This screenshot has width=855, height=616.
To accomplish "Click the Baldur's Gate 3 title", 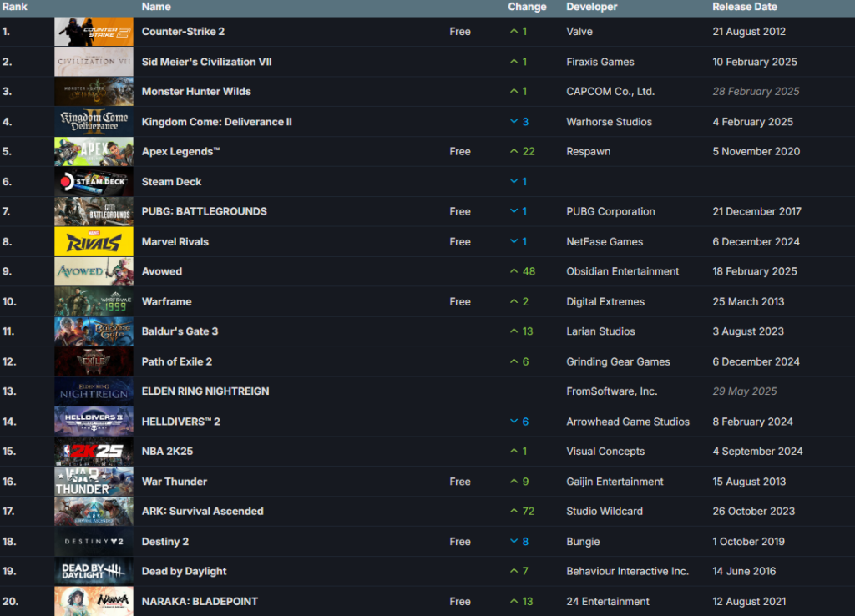I will point(180,331).
